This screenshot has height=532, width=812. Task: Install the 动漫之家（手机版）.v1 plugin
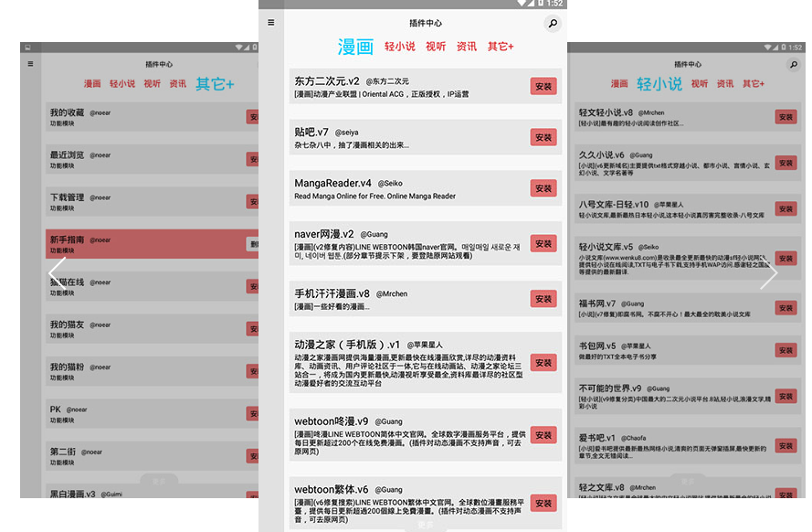[x=543, y=363]
